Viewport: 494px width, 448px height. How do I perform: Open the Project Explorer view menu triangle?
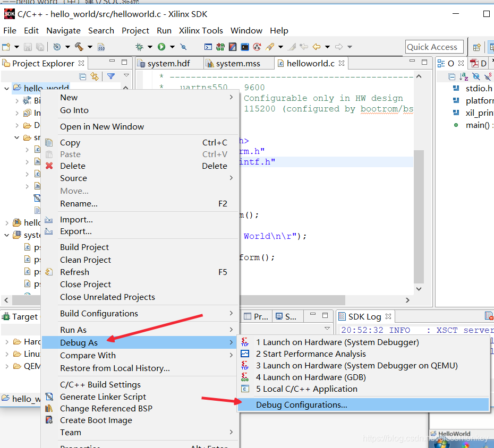coord(126,75)
